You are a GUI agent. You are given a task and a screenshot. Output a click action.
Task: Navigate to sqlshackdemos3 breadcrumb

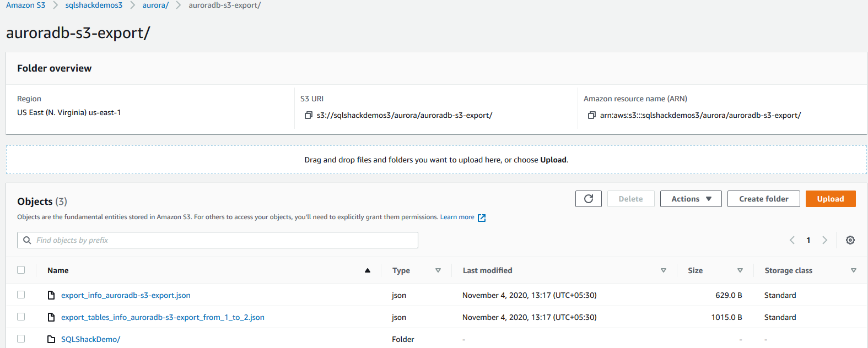coord(94,5)
